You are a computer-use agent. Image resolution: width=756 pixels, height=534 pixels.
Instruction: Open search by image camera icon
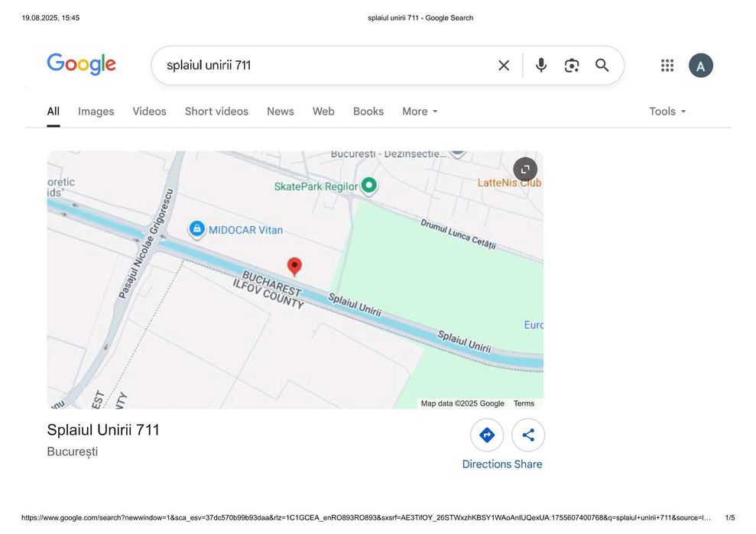point(571,65)
